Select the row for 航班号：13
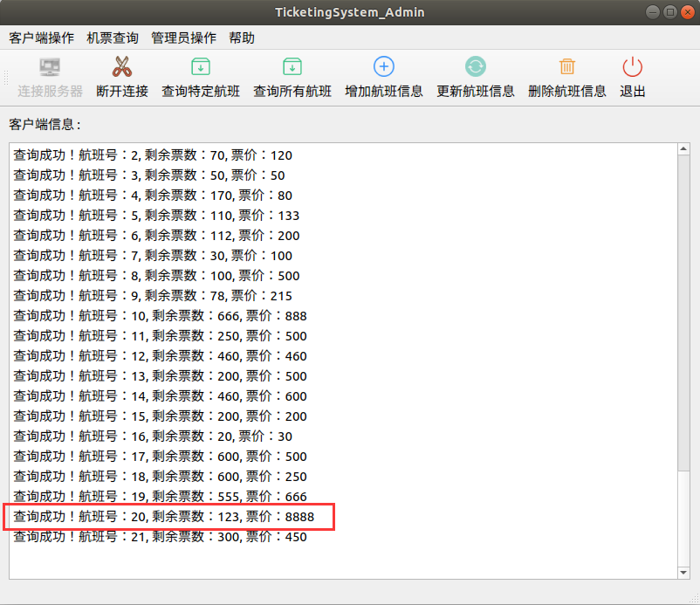This screenshot has height=605, width=700. click(x=160, y=376)
